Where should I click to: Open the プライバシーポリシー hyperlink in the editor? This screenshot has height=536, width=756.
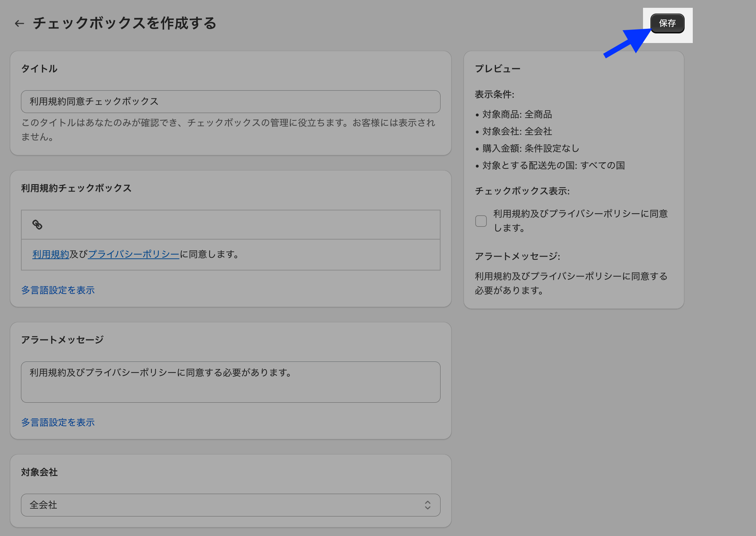coord(134,254)
